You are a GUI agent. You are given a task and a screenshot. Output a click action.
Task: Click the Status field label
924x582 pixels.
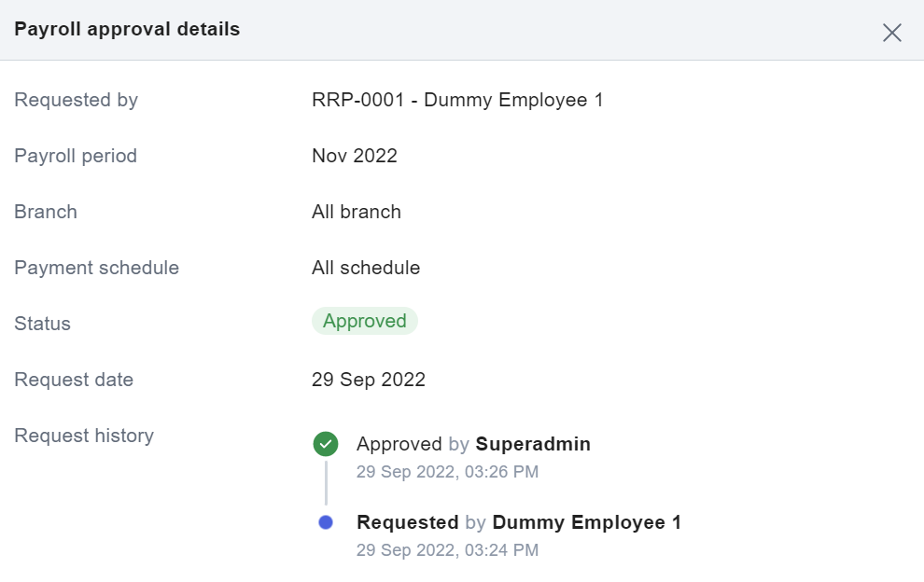[42, 324]
